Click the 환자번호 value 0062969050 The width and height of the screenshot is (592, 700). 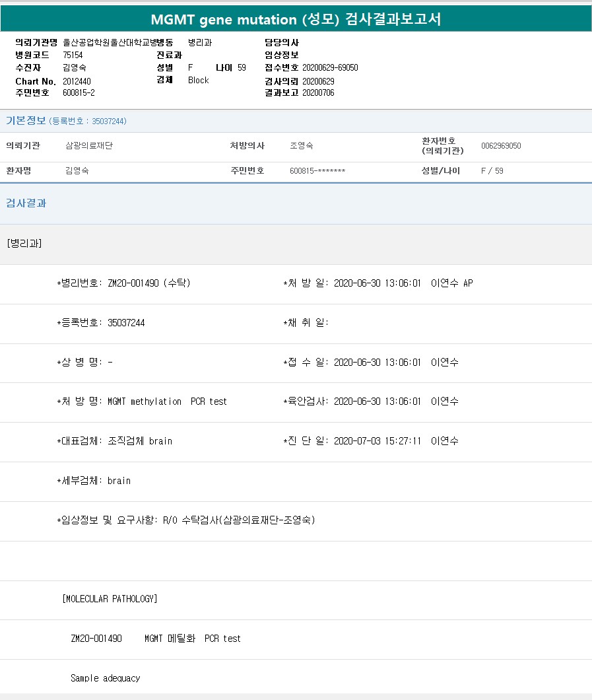(x=501, y=146)
